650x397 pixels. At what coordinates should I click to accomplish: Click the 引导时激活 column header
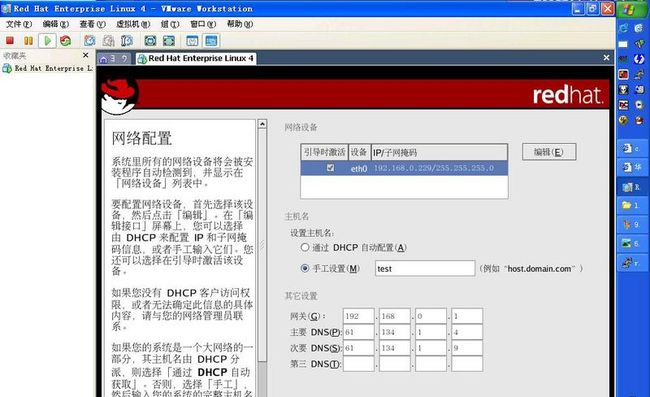click(325, 153)
